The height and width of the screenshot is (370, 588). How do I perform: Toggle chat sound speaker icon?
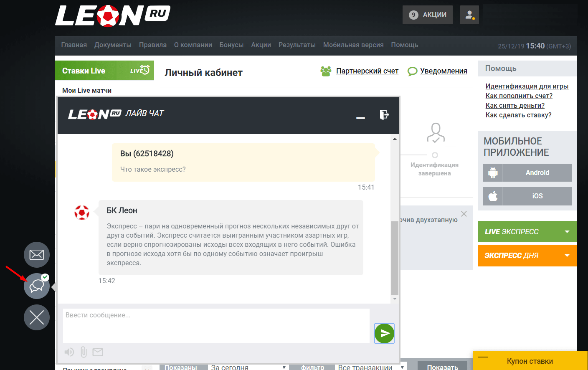69,352
